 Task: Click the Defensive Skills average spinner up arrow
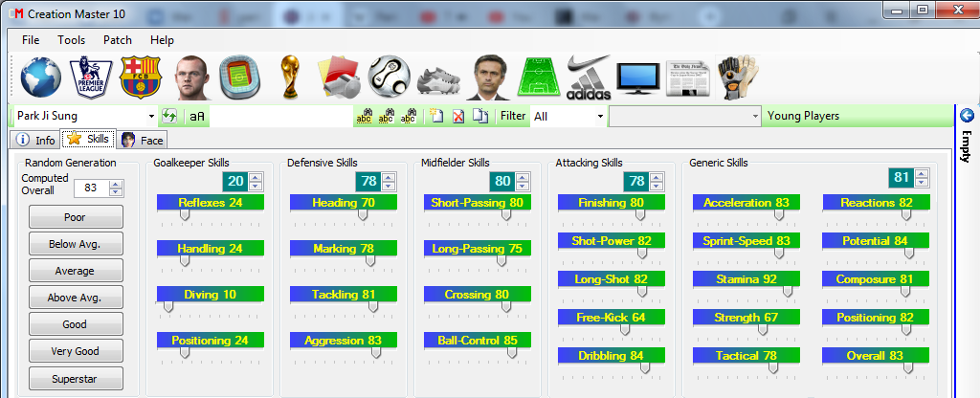click(x=385, y=176)
